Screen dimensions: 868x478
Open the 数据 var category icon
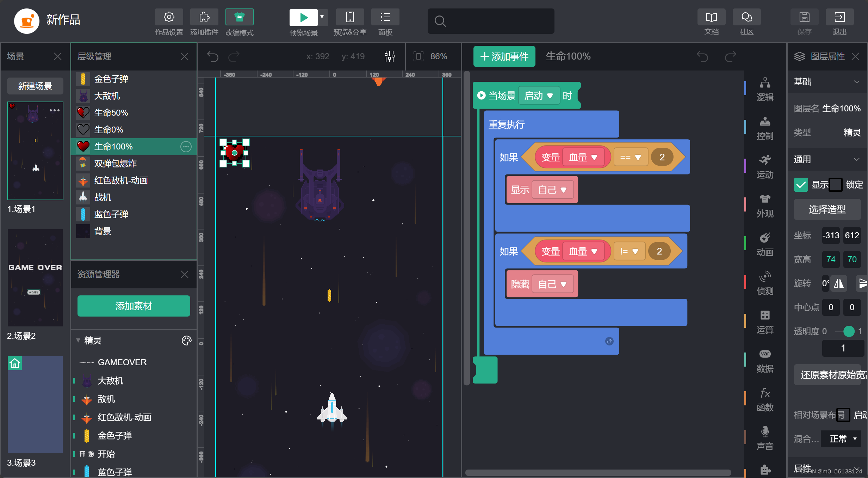(765, 354)
